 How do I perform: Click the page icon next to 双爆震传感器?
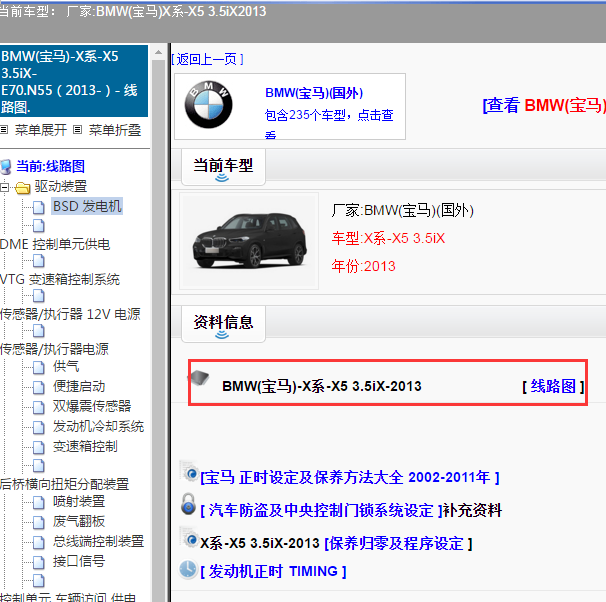pos(38,407)
